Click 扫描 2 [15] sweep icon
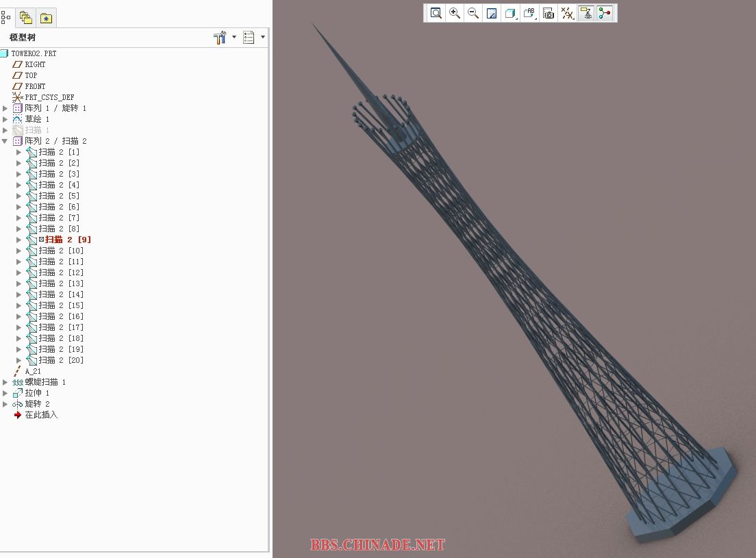Viewport: 756px width, 558px height. (32, 305)
